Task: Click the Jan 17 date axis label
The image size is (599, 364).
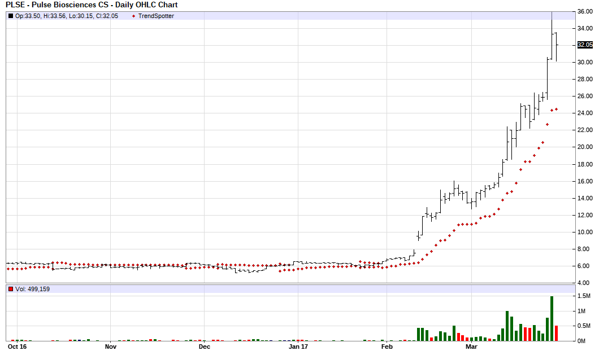Action: point(298,347)
